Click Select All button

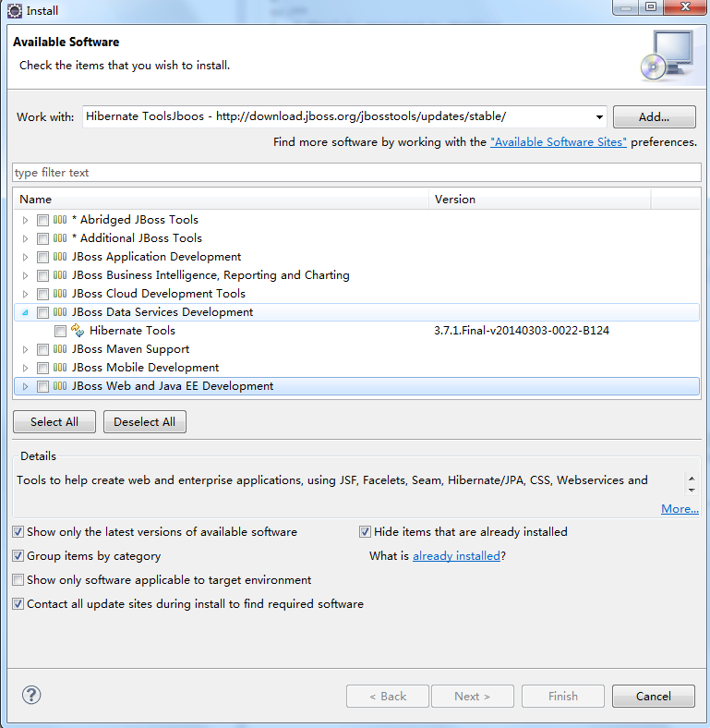(54, 421)
